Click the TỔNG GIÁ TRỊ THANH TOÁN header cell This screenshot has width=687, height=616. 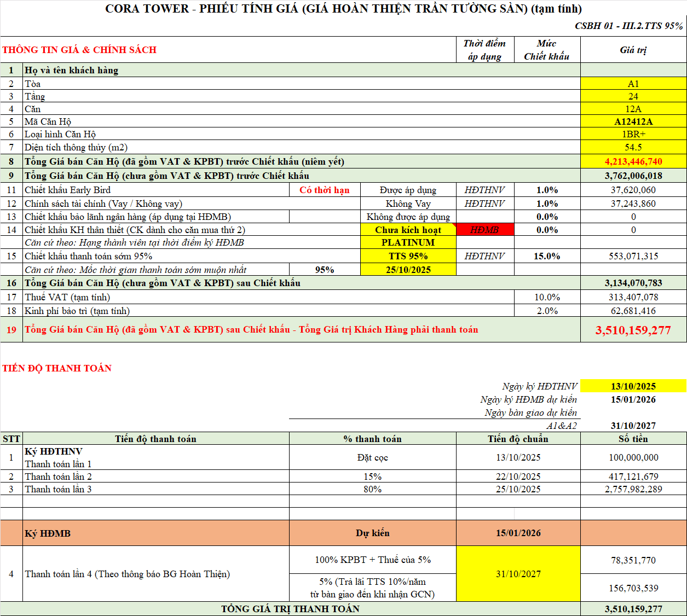click(x=290, y=608)
